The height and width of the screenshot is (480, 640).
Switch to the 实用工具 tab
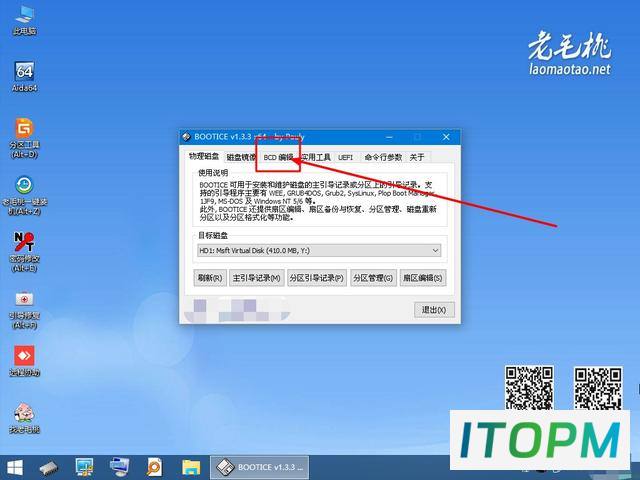316,157
